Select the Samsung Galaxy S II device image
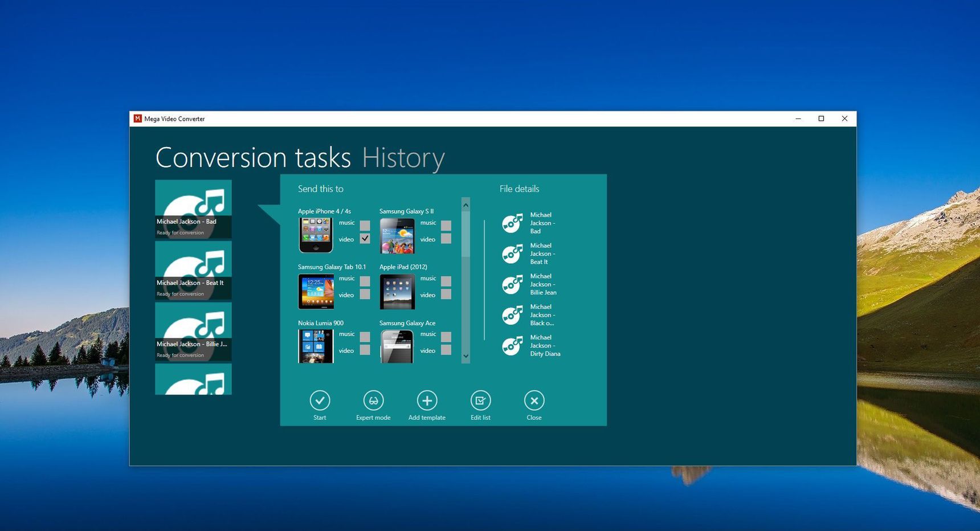 (x=397, y=235)
